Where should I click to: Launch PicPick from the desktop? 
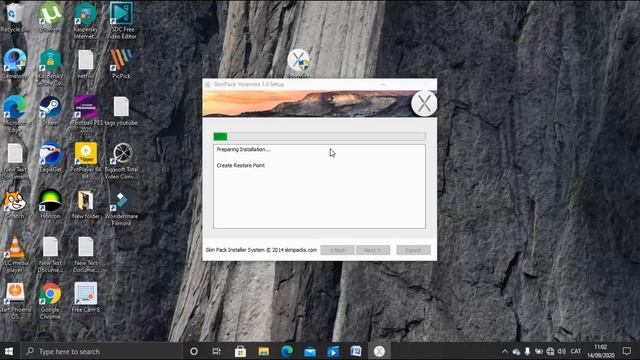click(x=121, y=64)
